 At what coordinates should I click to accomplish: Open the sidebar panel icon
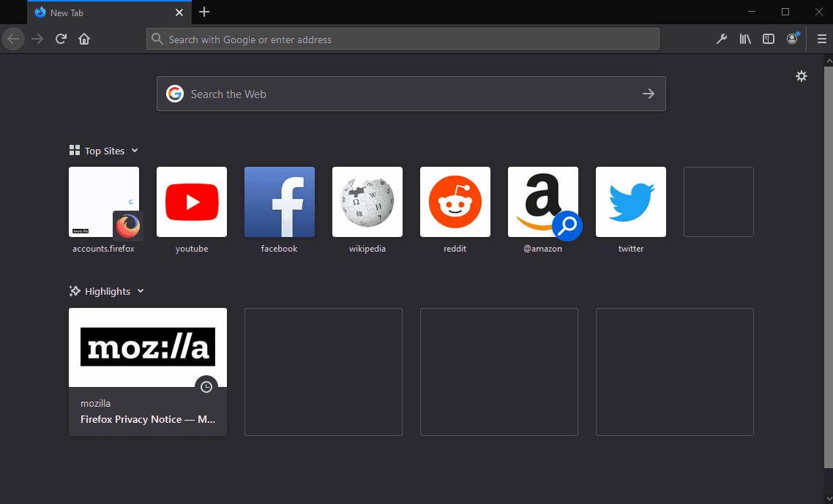(769, 39)
